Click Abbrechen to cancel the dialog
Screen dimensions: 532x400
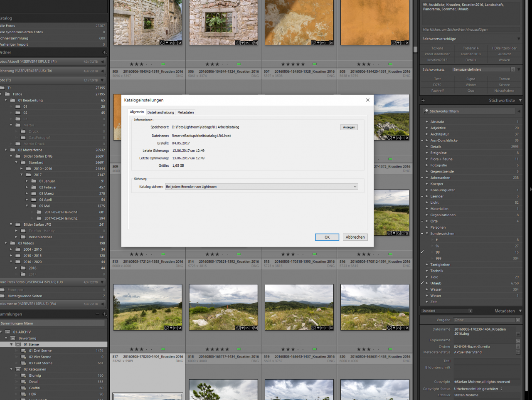pyautogui.click(x=355, y=237)
